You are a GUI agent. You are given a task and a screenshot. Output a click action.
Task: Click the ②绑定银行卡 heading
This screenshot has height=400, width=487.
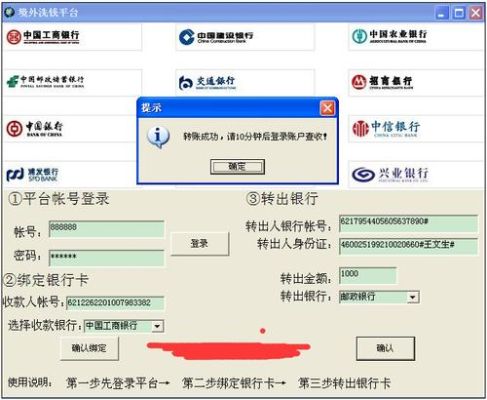pyautogui.click(x=46, y=280)
